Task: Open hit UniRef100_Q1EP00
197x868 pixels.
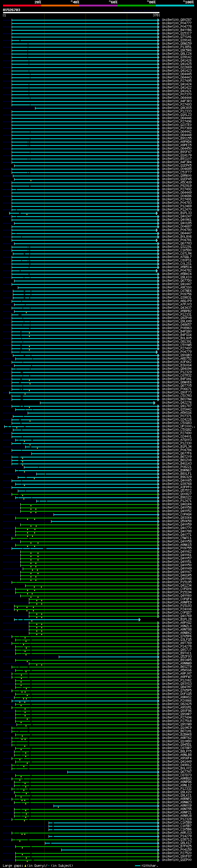Action: 176,860
